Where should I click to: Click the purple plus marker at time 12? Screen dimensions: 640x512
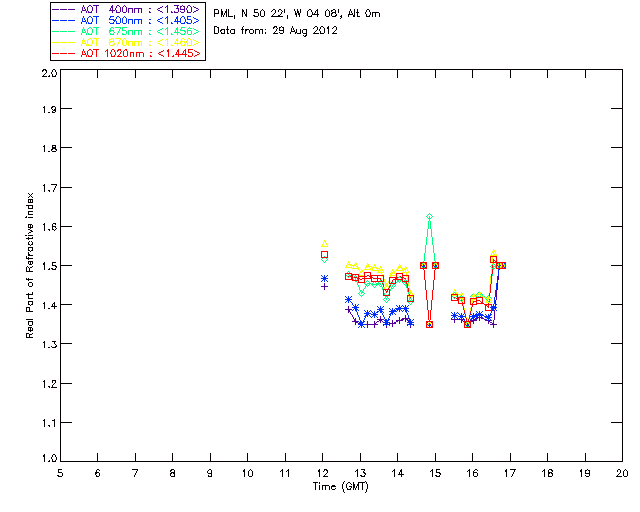point(324,287)
